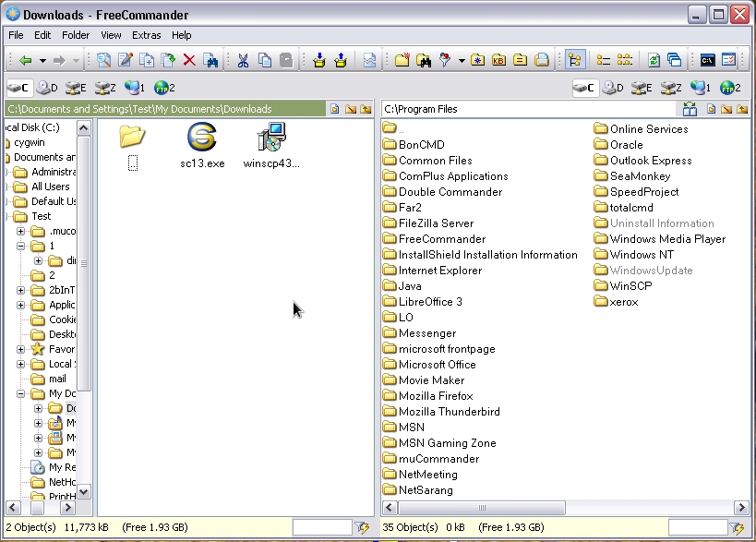Click the tree panel scroll down arrow
Screen dimensions: 756x542
(83, 492)
